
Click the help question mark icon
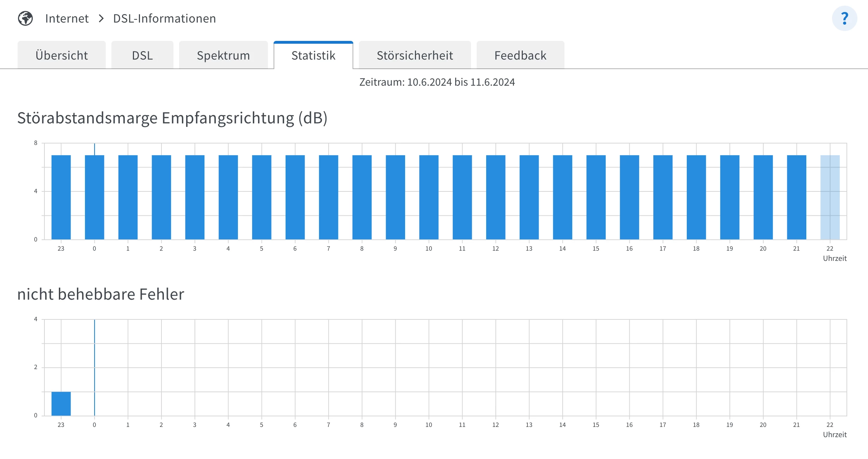pyautogui.click(x=844, y=18)
